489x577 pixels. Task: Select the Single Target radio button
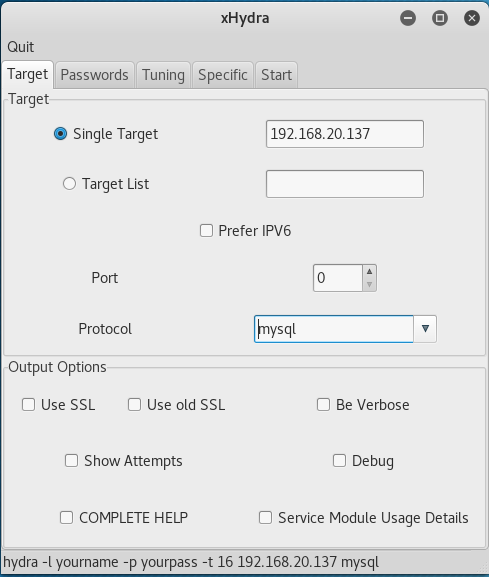[60, 134]
